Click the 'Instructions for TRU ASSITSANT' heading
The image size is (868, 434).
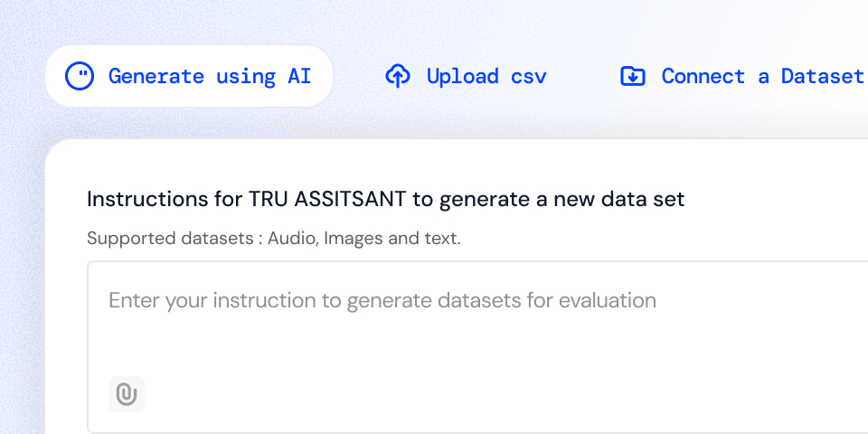pyautogui.click(x=385, y=199)
